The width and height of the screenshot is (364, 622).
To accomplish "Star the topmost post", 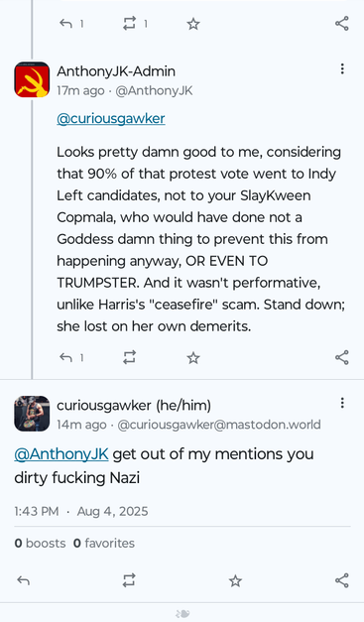I will pyautogui.click(x=193, y=24).
